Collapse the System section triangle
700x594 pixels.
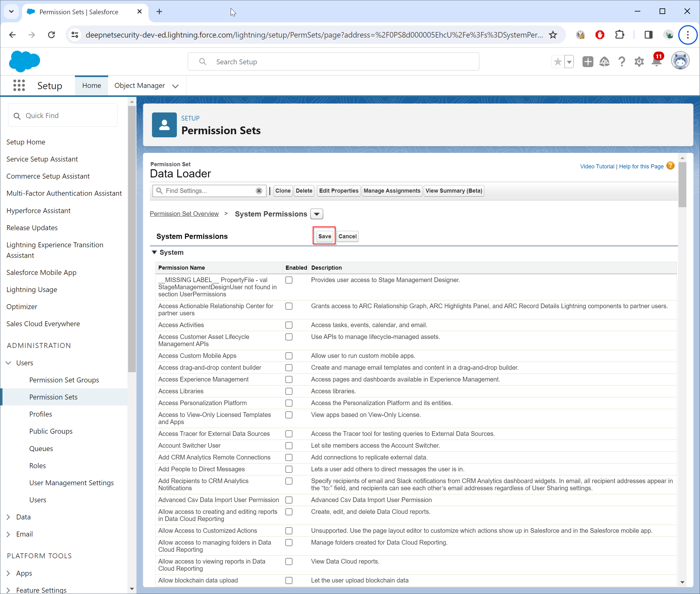click(154, 252)
